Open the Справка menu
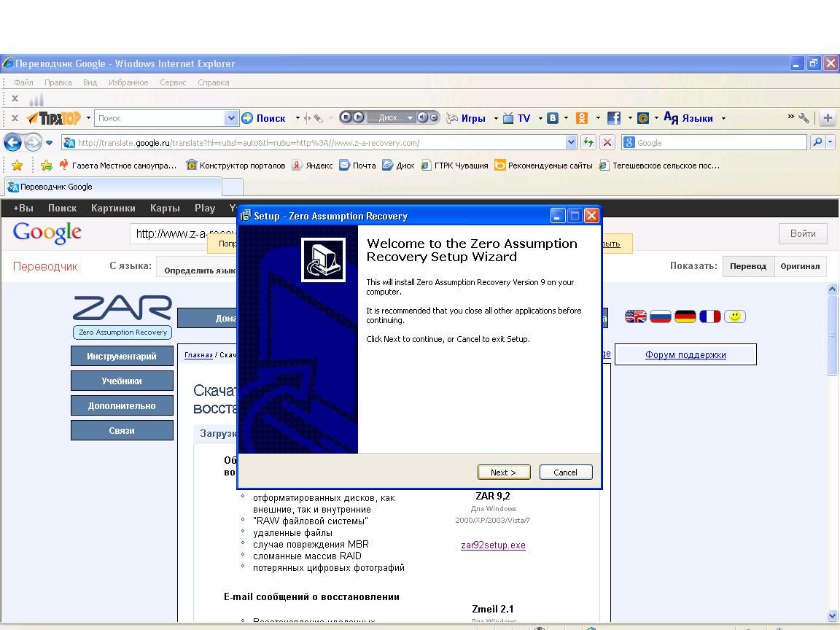840x630 pixels. pos(213,82)
